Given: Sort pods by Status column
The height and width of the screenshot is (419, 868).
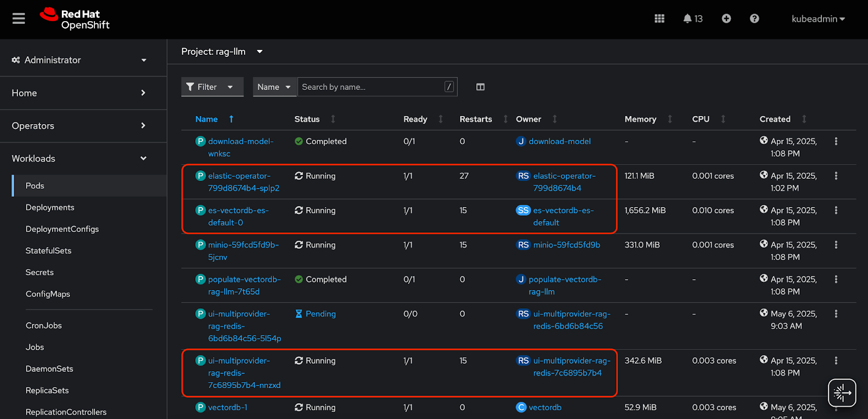Looking at the screenshot, I should 307,119.
